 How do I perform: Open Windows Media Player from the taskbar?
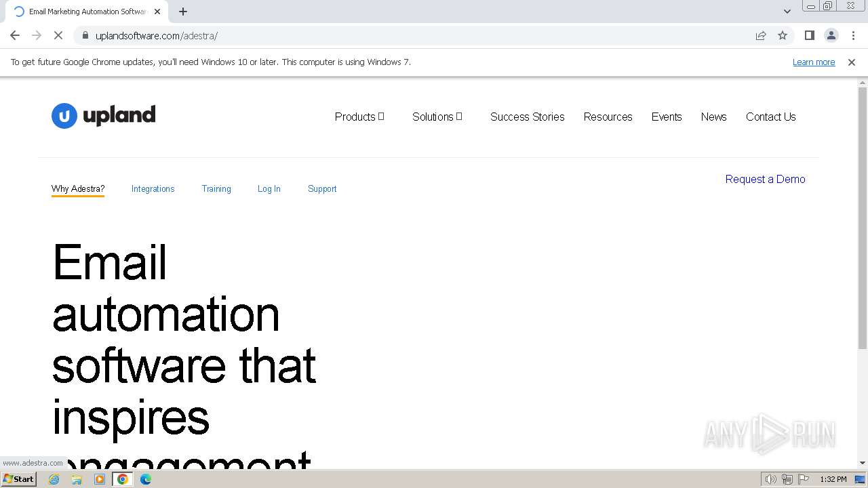click(100, 479)
